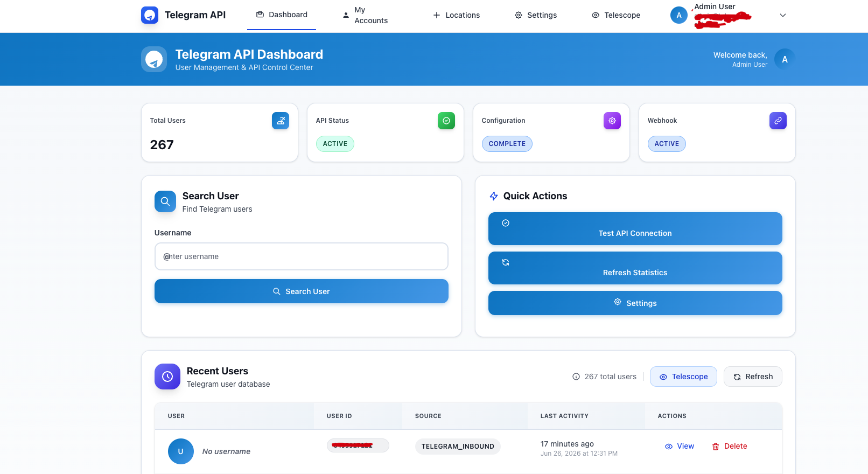Click the blue Search User button
This screenshot has width=868, height=474.
click(x=302, y=291)
